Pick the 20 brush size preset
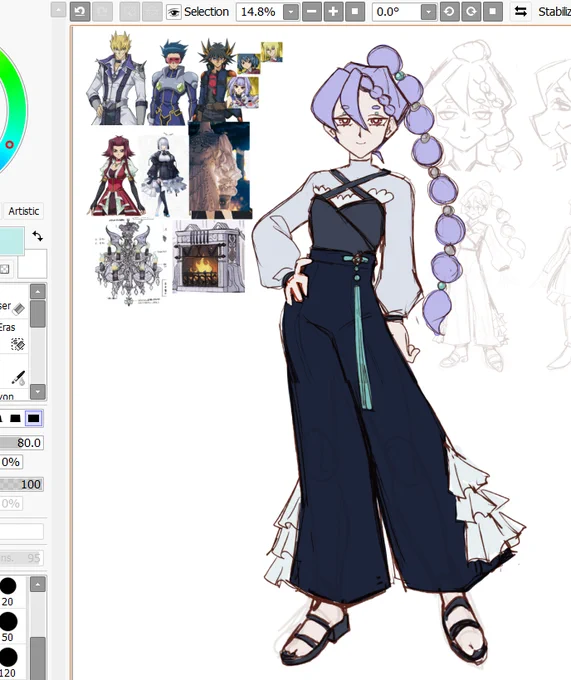The width and height of the screenshot is (571, 680). tap(8, 591)
